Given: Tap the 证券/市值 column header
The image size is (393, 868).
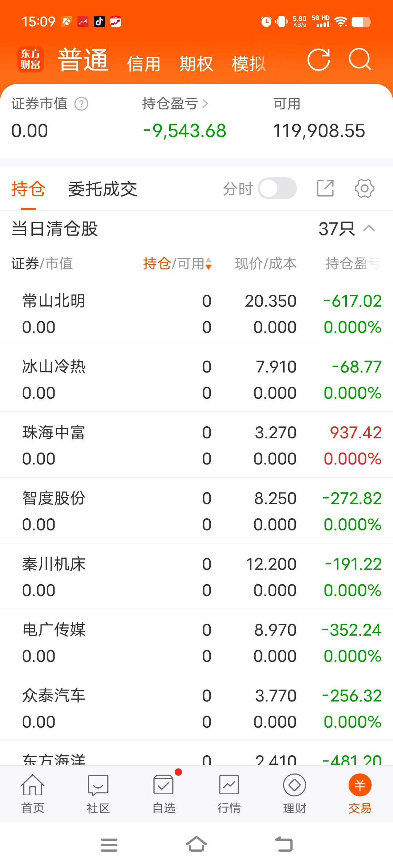Looking at the screenshot, I should tap(42, 264).
